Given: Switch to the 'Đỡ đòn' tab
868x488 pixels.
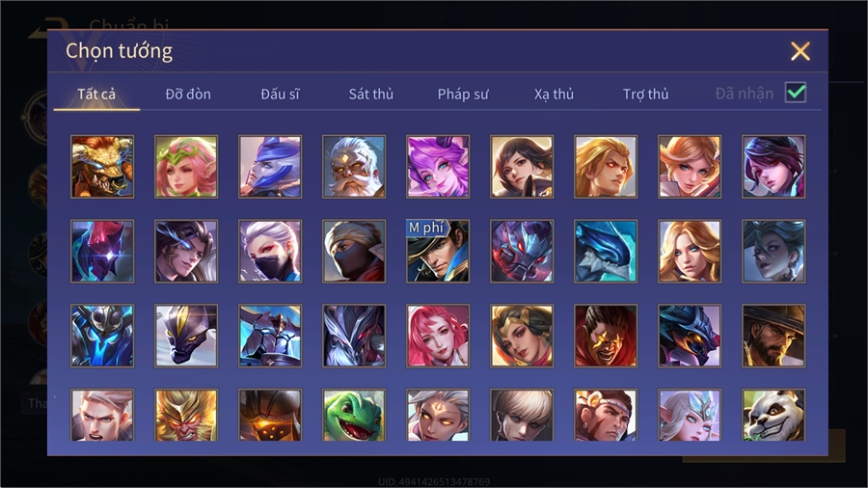Looking at the screenshot, I should click(188, 95).
